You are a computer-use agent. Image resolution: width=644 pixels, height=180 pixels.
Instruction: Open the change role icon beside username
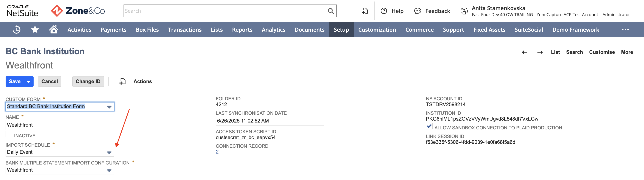point(464,11)
